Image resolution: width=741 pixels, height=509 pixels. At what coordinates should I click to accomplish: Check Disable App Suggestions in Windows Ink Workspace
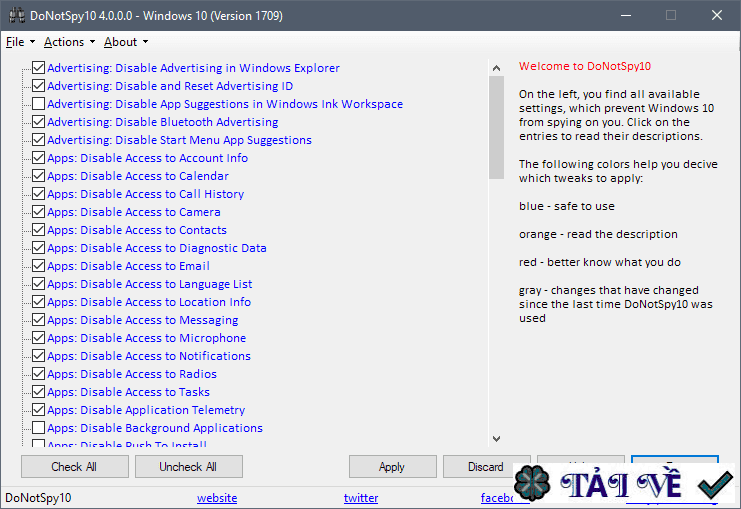pos(39,104)
